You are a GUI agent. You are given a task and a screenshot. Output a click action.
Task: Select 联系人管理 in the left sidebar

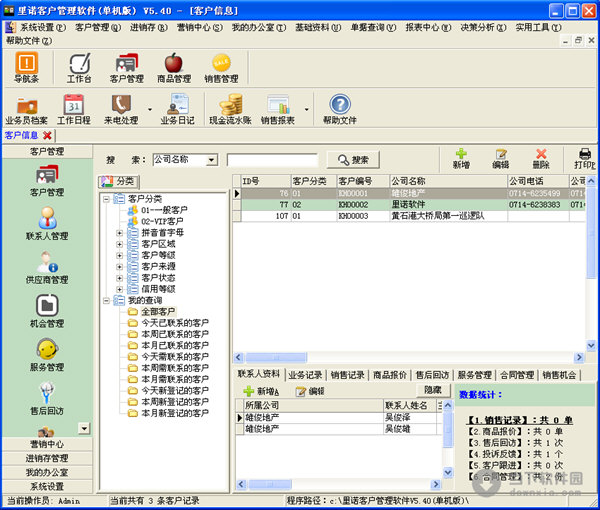pos(46,223)
